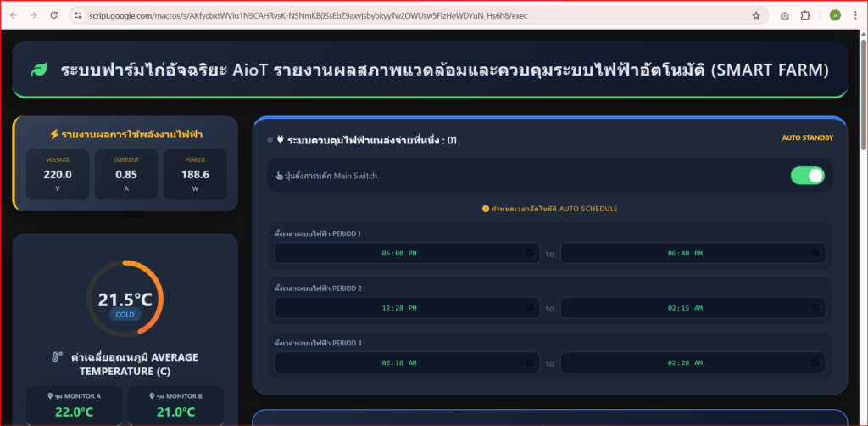The width and height of the screenshot is (868, 426).
Task: Click the power plug icon for source 01
Action: coord(280,140)
